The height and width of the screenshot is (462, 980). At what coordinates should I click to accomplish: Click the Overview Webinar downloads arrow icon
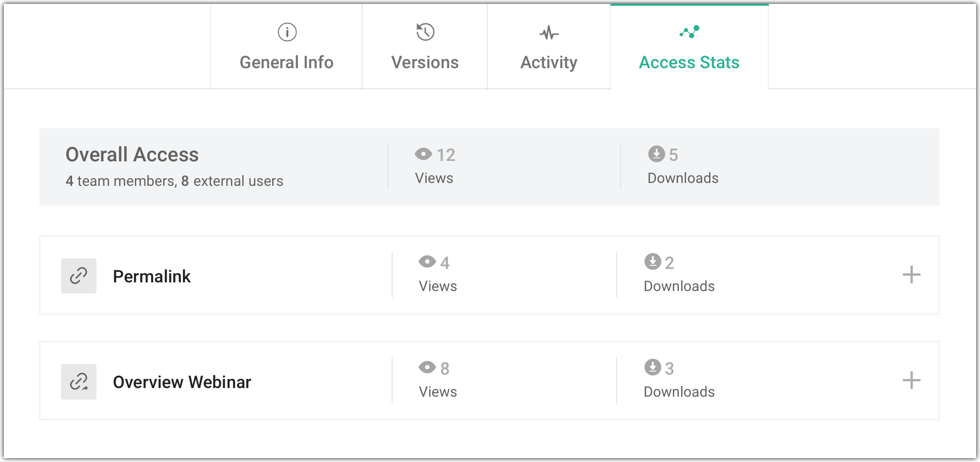coord(653,367)
